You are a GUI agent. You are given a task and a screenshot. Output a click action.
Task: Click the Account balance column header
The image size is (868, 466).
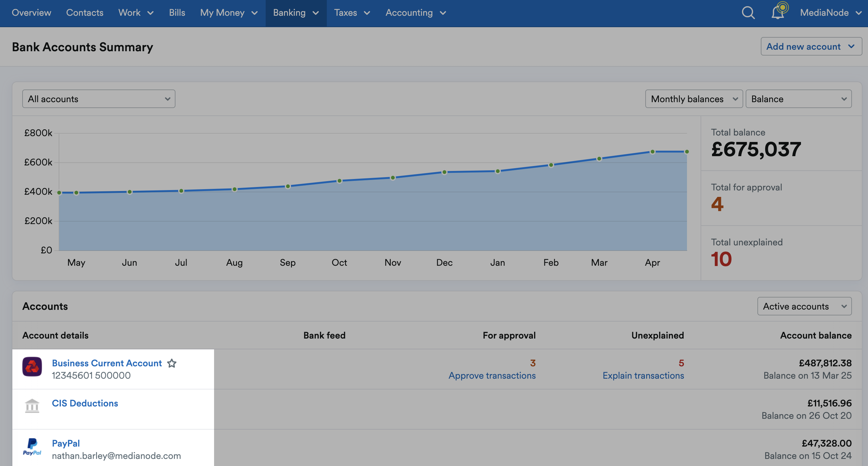tap(816, 335)
